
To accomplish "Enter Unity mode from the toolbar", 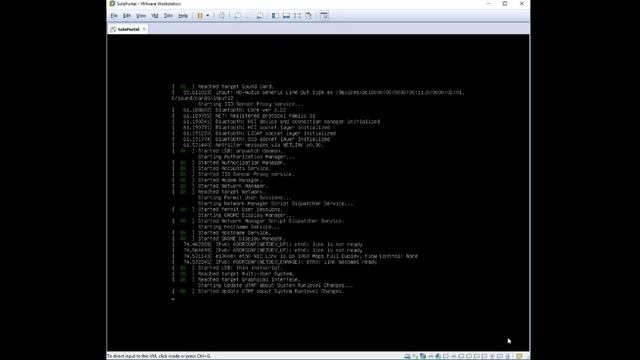I will click(309, 16).
